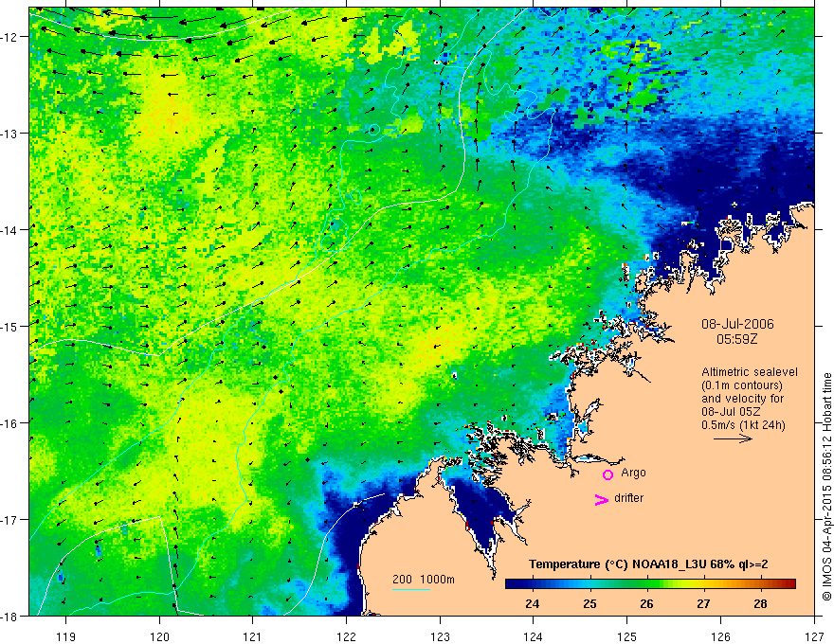Click the latitude axis label '-17'
Screen dimensions: 834x644
10,519
